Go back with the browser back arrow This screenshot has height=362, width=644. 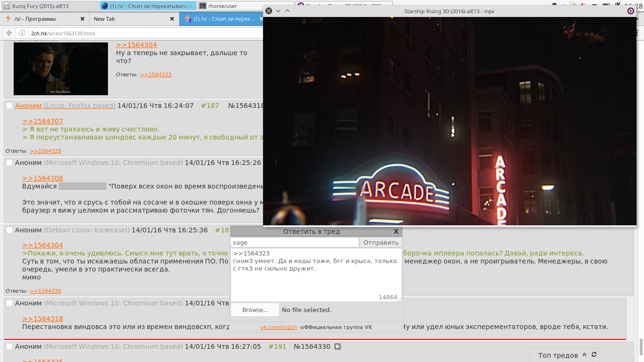pyautogui.click(x=8, y=33)
